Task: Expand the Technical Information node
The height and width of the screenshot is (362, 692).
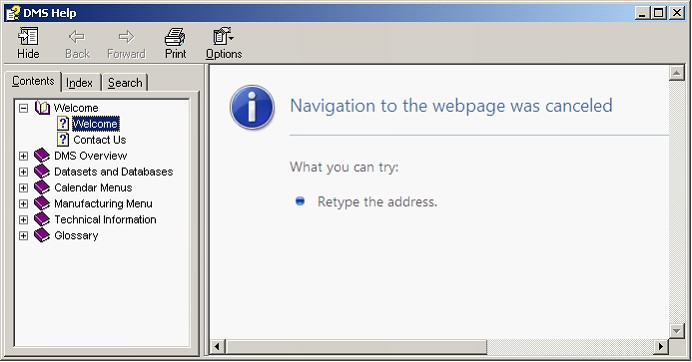Action: pos(23,219)
